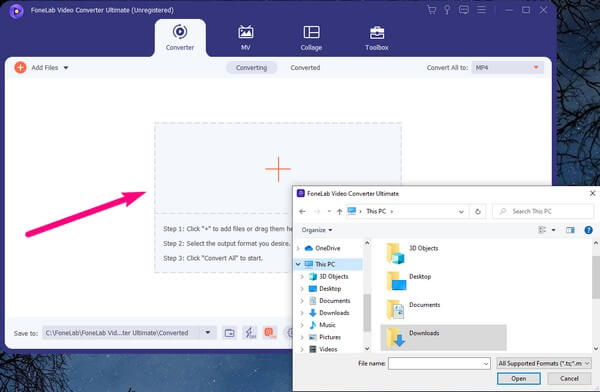The image size is (600, 392).
Task: Go up one folder level in dialog
Action: [339, 211]
